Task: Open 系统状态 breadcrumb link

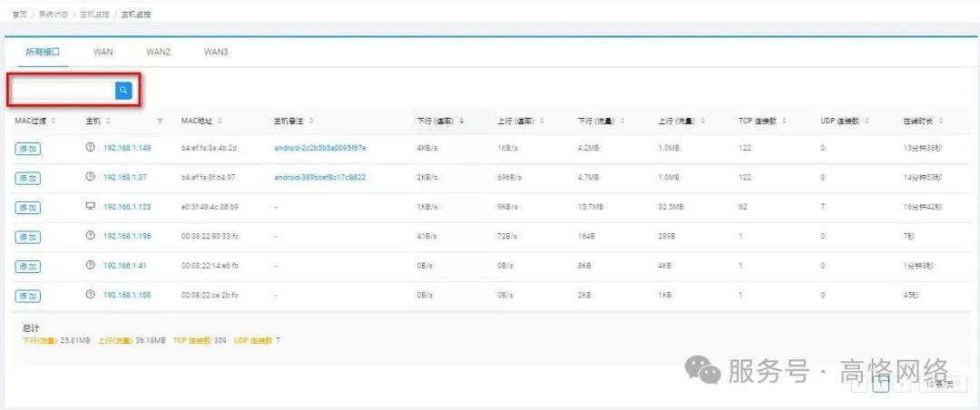Action: [54, 15]
